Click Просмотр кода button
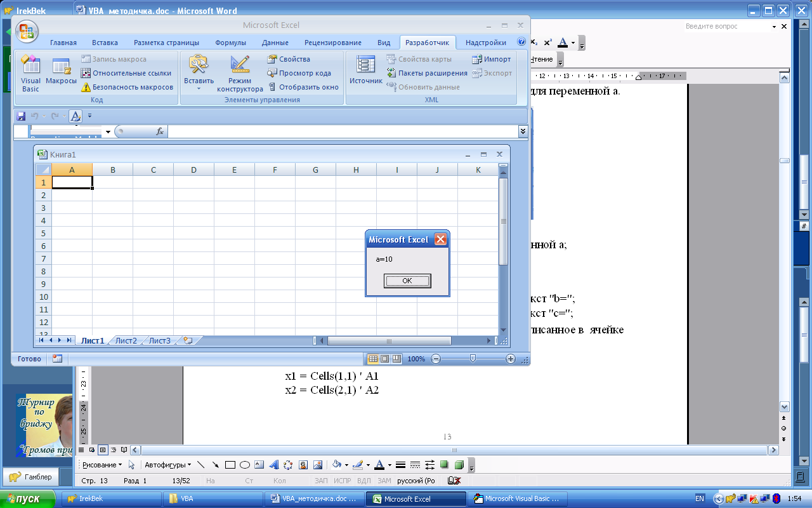 coord(299,73)
